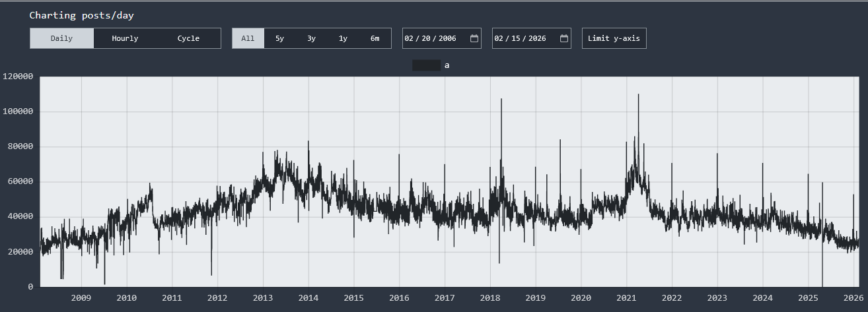The width and height of the screenshot is (868, 312).
Task: Click the 2018 x-axis label
Action: coord(490,297)
